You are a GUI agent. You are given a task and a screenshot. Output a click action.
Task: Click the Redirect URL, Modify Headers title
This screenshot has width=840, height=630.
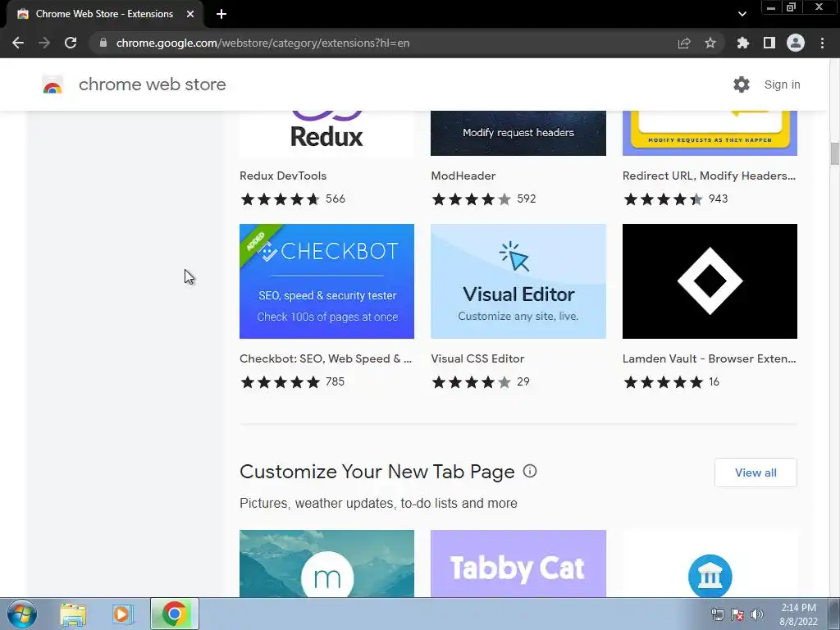point(709,176)
